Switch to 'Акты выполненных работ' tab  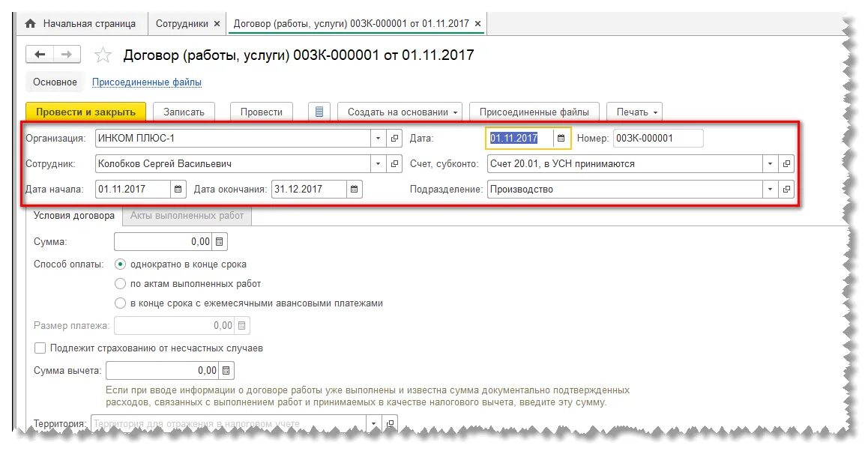pyautogui.click(x=187, y=215)
